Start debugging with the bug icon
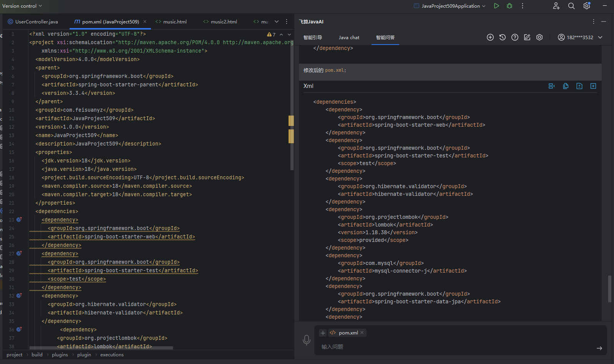 (x=509, y=6)
